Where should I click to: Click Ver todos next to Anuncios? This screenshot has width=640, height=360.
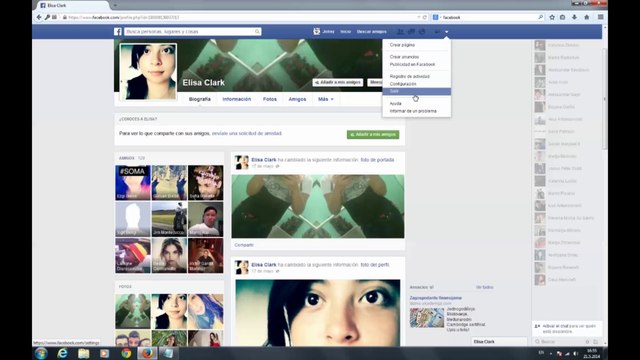click(x=484, y=287)
